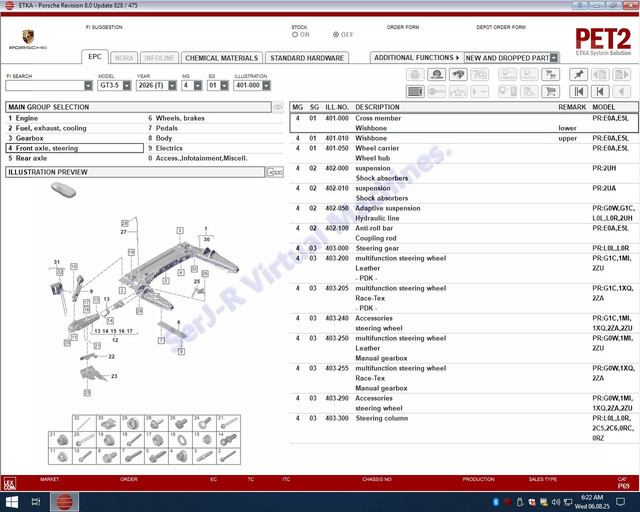Select main group 3 Gearbox
Viewport: 640px width, 512px height.
point(75,138)
